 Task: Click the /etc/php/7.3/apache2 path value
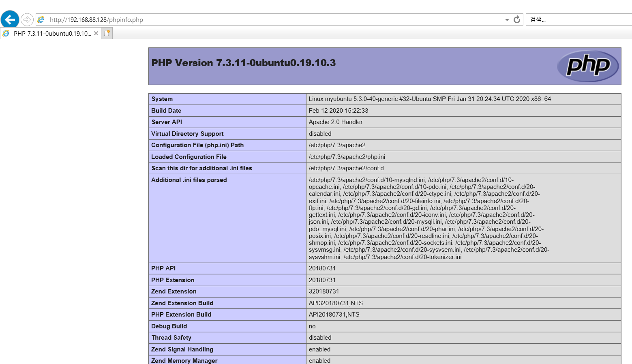pos(337,145)
